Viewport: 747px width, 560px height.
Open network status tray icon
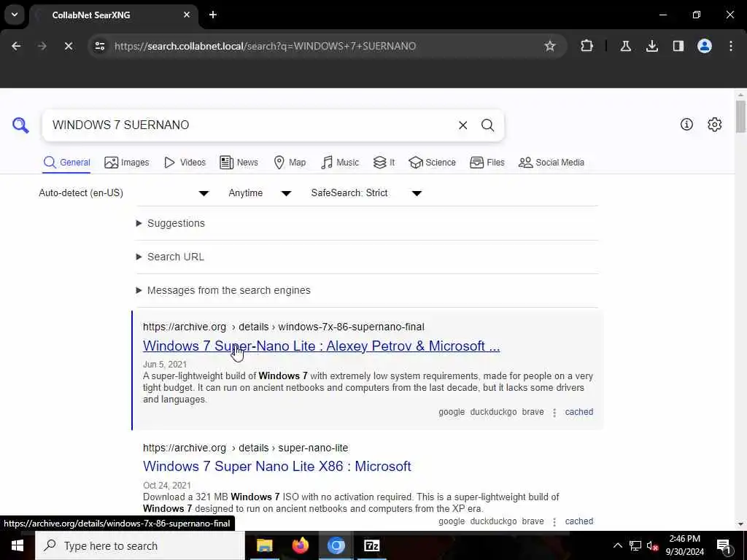(635, 545)
